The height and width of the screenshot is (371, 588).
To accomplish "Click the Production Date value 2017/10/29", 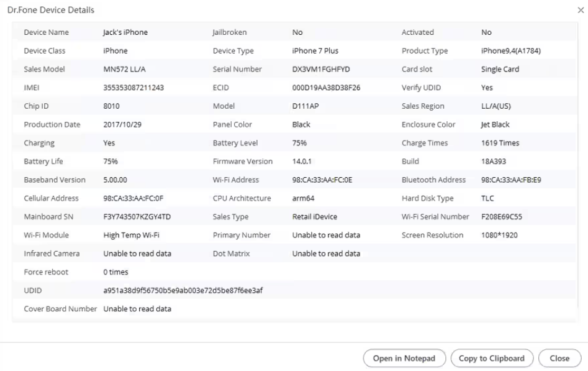I will 122,124.
